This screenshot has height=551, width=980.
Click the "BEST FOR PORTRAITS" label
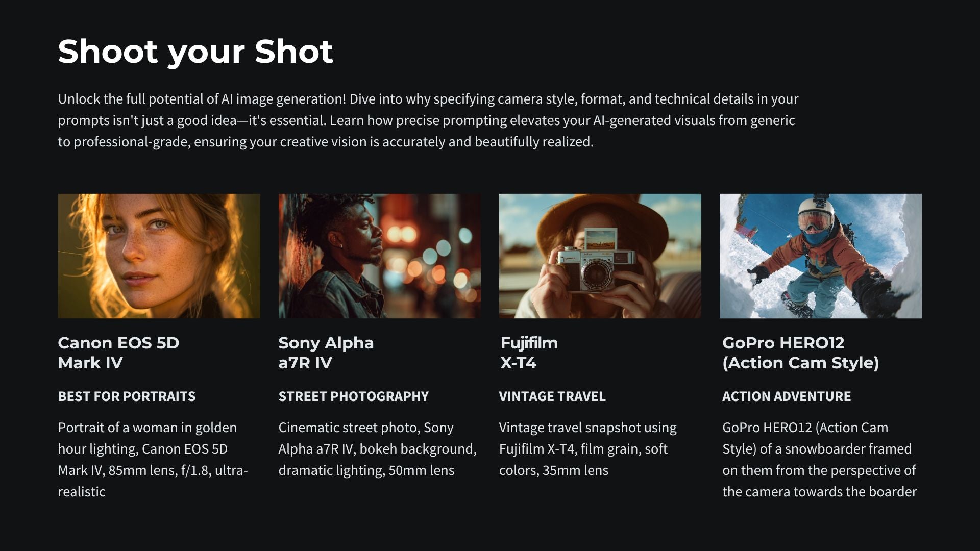coord(127,396)
